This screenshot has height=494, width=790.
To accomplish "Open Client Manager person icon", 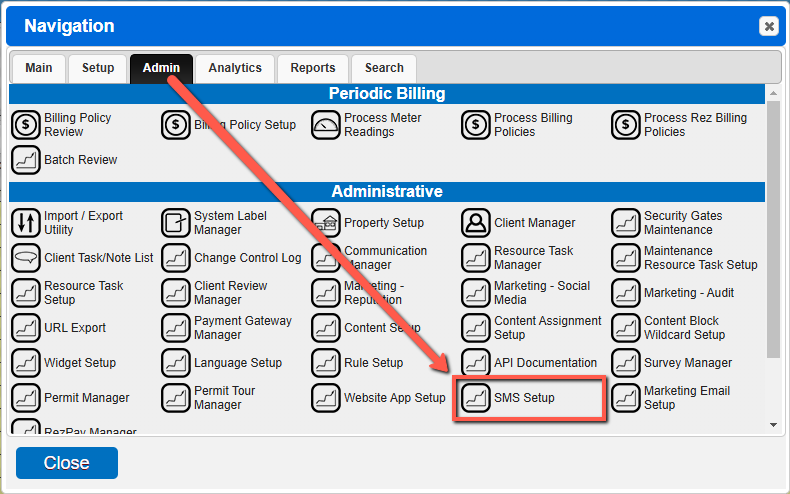I will click(x=476, y=223).
